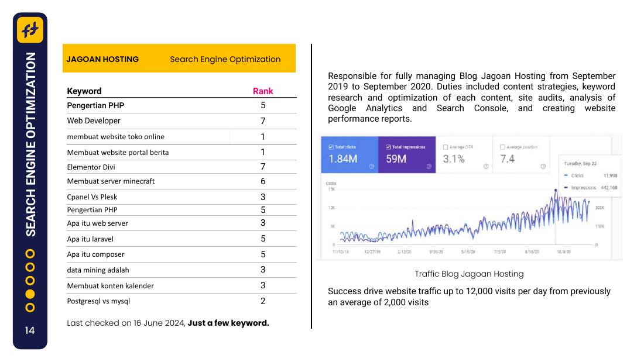Click the Search Engine Optimization header text
644x362 pixels.
tap(225, 59)
